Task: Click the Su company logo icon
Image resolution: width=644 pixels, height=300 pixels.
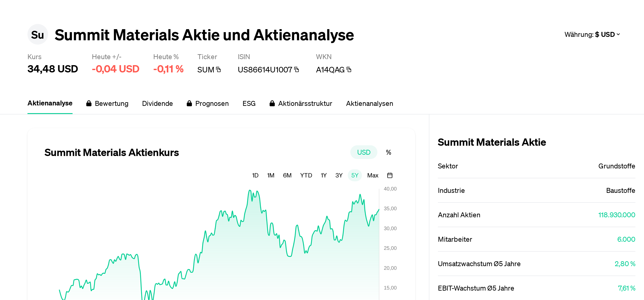Action: (38, 34)
